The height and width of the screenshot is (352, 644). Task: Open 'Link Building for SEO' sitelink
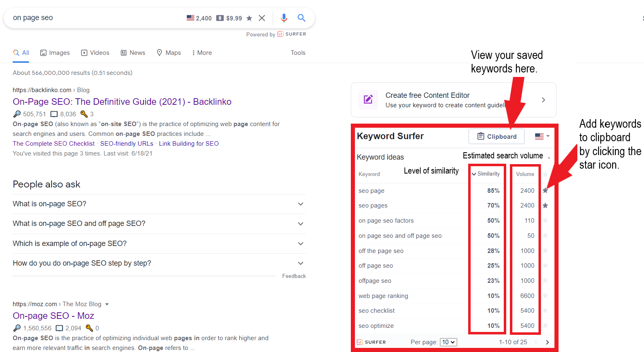[x=189, y=144]
